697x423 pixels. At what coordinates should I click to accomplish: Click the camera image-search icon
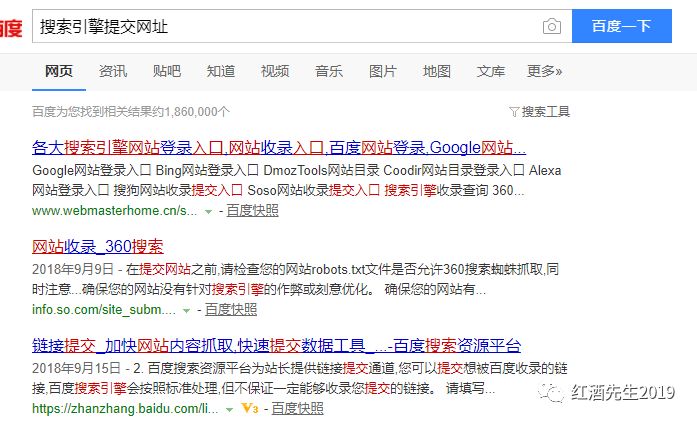(552, 26)
